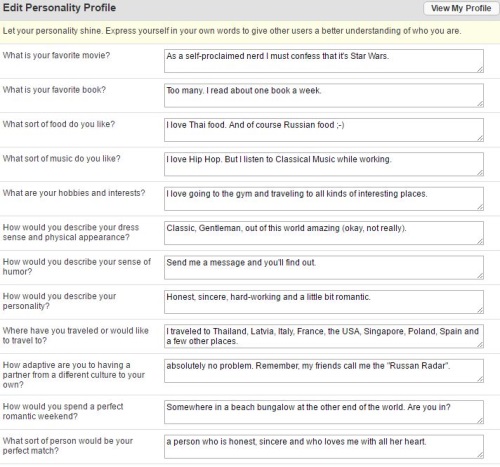500x467 pixels.
Task: Click the sense of humor box resize grip
Action: click(x=480, y=276)
